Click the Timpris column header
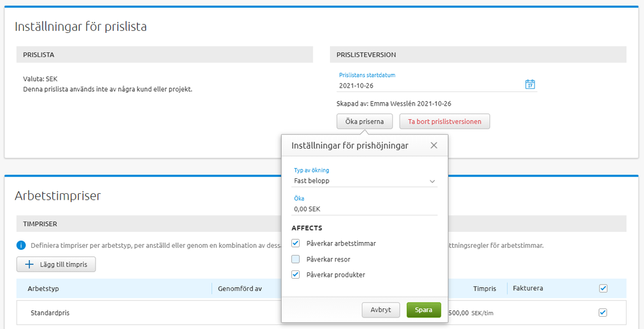Viewport: 644px width, 329px height. [484, 288]
